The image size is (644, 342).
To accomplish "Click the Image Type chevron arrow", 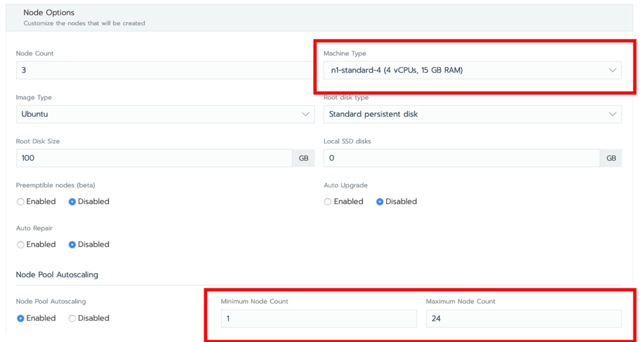I will tap(305, 114).
